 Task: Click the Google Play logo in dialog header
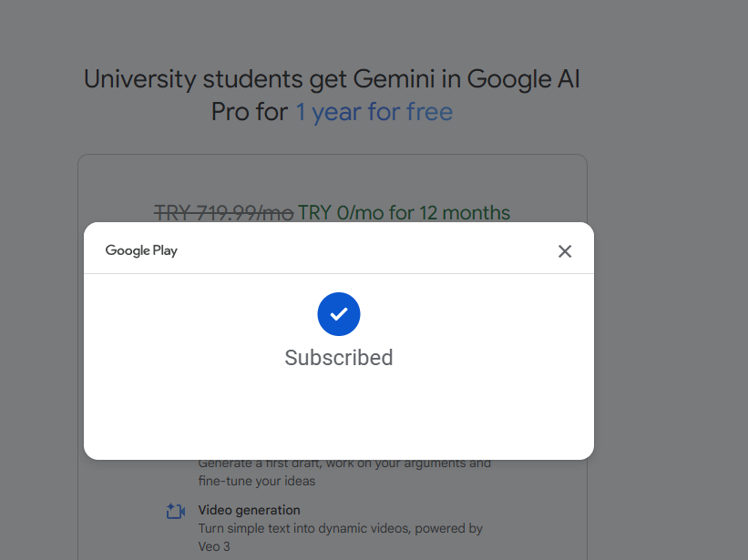[141, 250]
